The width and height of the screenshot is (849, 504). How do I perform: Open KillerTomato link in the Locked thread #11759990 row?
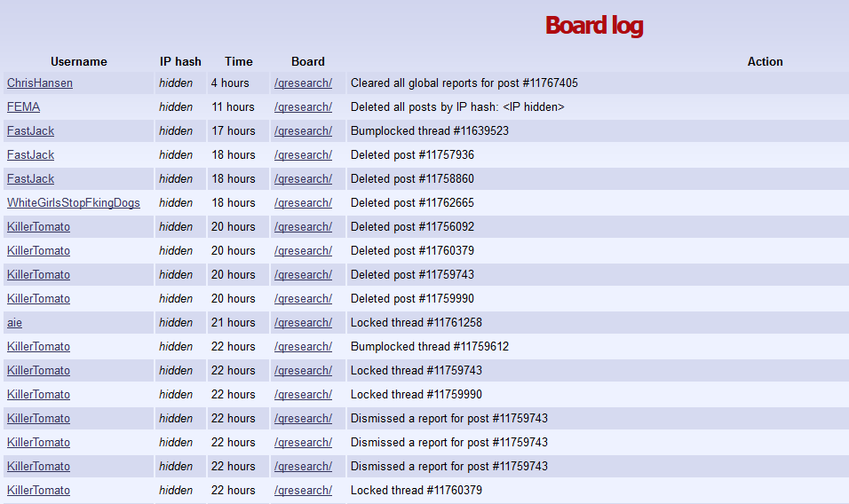tap(38, 395)
